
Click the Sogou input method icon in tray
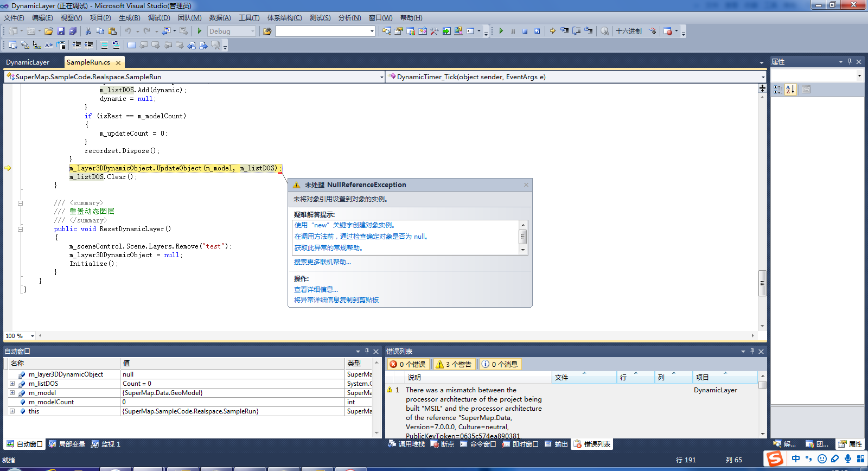(x=775, y=459)
